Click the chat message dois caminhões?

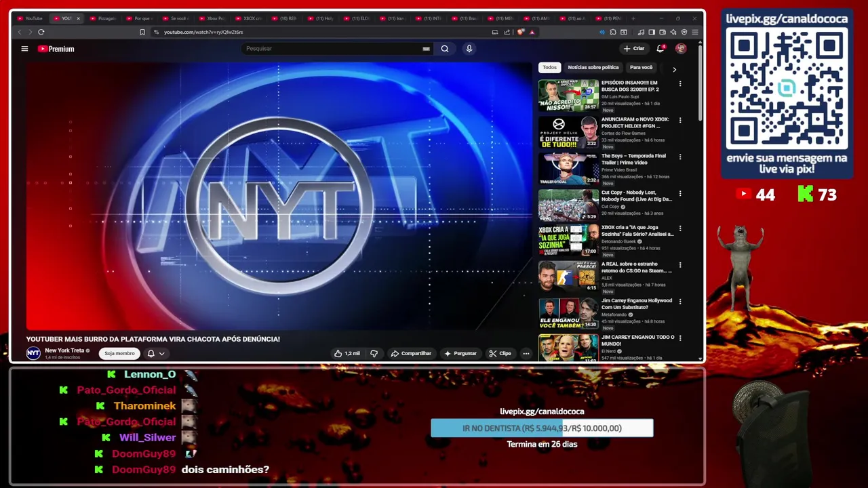[x=225, y=470]
